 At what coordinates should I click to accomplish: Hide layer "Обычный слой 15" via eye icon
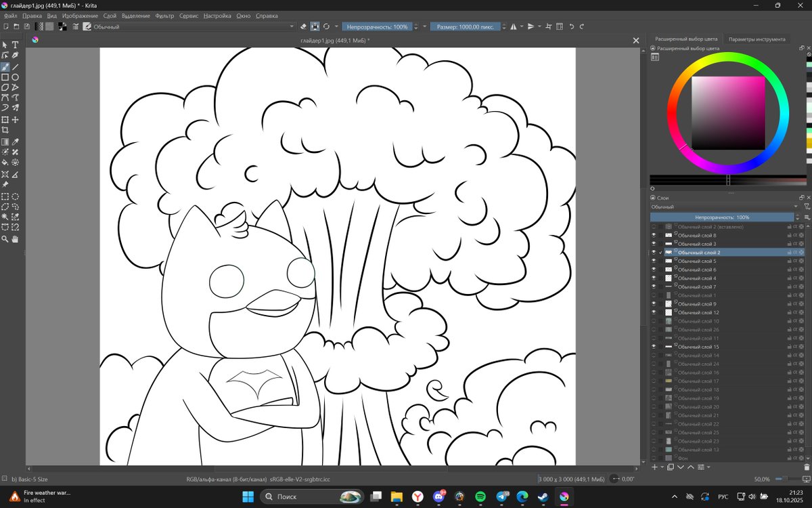click(x=654, y=347)
